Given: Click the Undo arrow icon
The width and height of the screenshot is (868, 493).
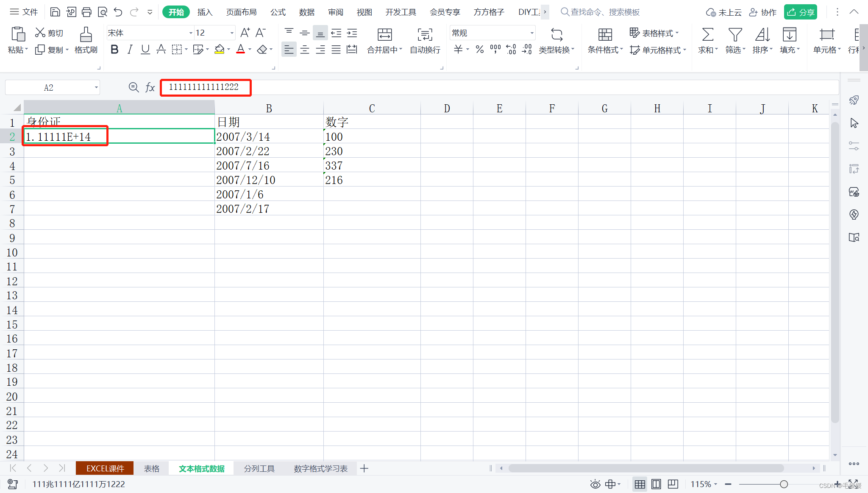Looking at the screenshot, I should (118, 12).
